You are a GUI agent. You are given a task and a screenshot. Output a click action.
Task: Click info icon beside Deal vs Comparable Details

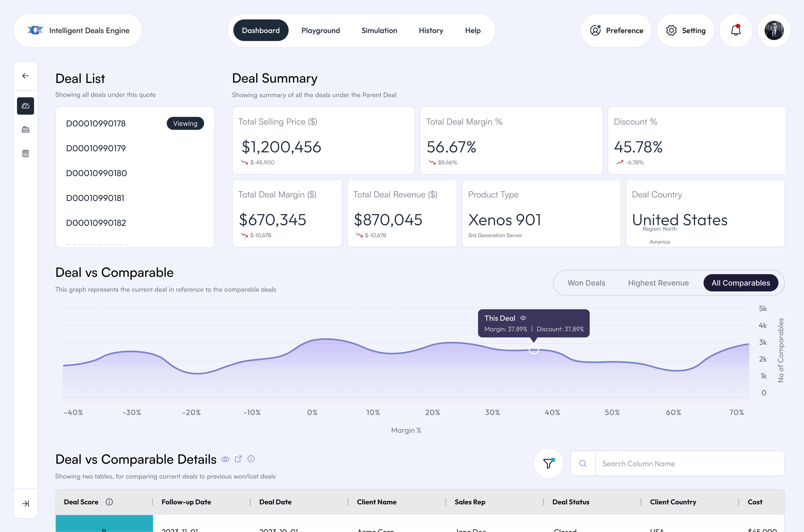pyautogui.click(x=251, y=459)
